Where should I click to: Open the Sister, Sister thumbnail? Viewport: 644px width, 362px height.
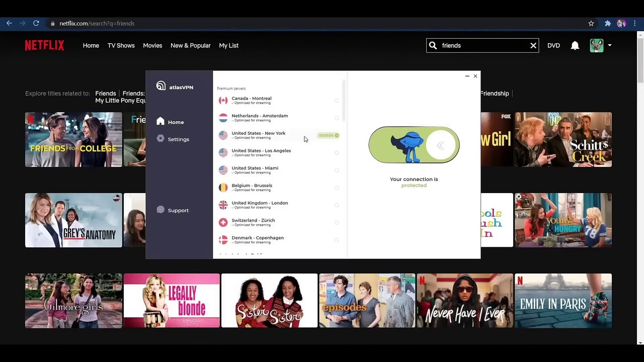269,301
